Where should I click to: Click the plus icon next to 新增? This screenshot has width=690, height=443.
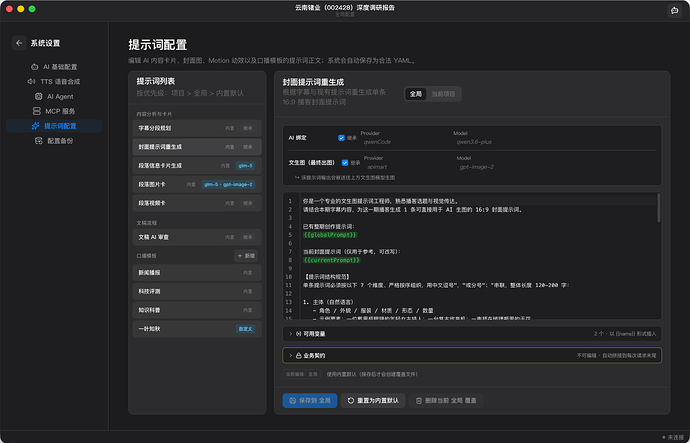click(240, 256)
